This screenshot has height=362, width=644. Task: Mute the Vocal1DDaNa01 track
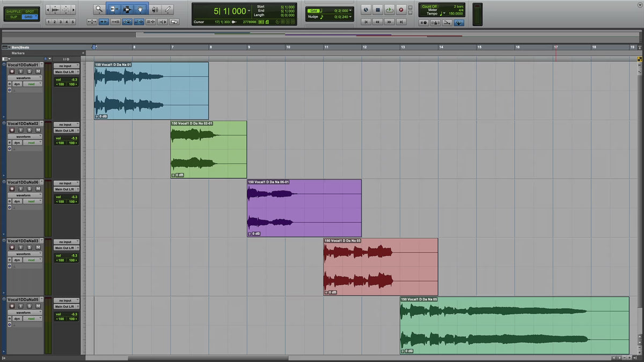(38, 71)
